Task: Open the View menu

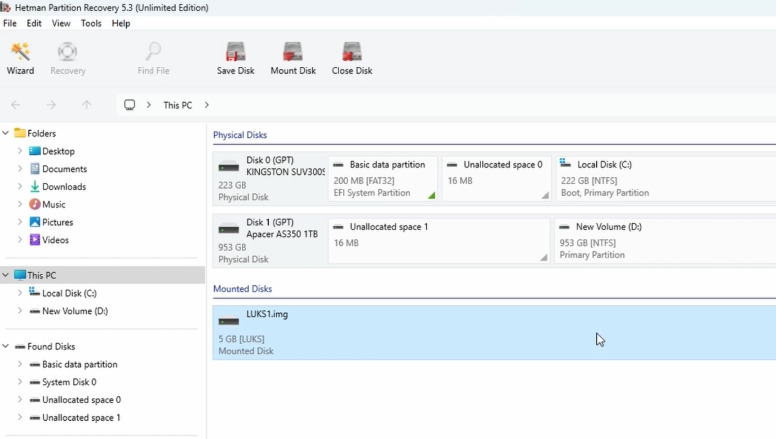Action: pos(61,23)
